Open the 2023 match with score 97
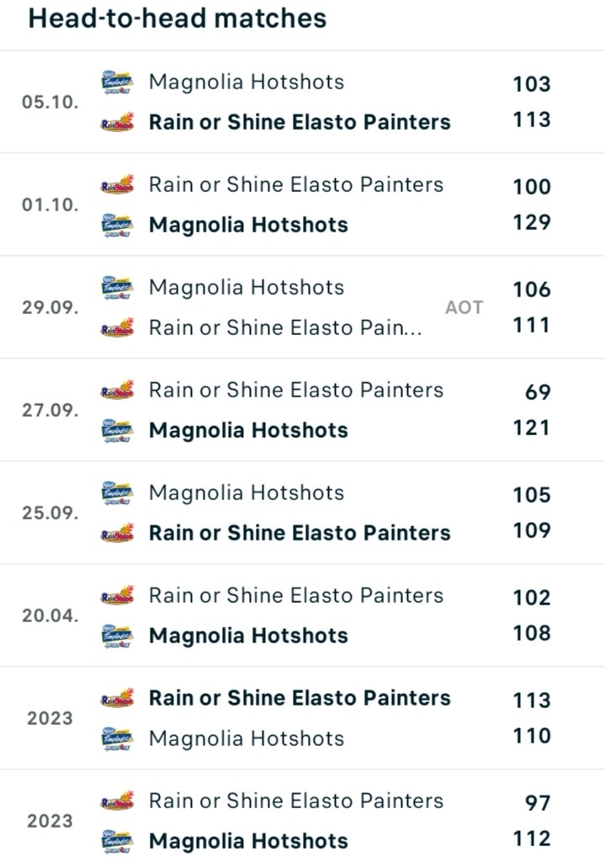This screenshot has height=868, width=605. click(x=302, y=821)
